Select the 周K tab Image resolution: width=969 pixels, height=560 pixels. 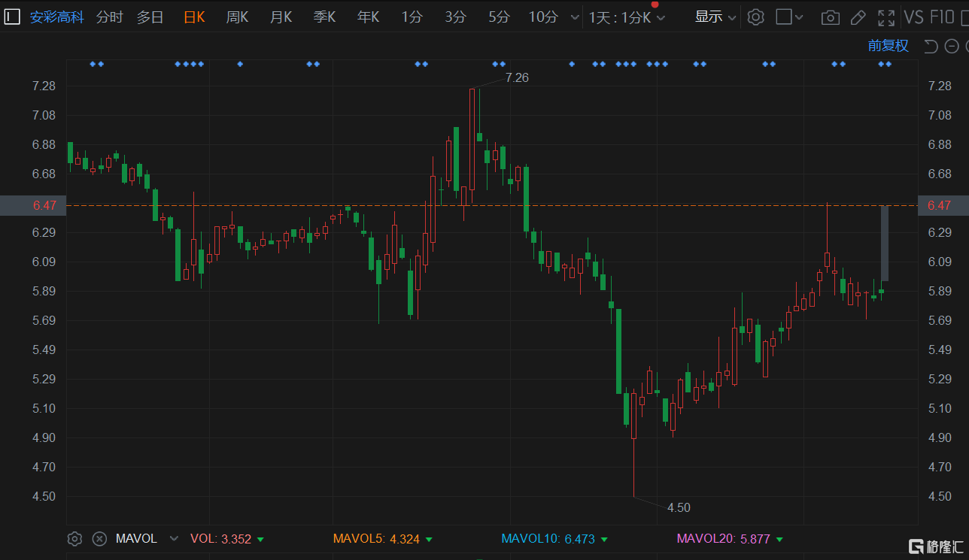(238, 17)
